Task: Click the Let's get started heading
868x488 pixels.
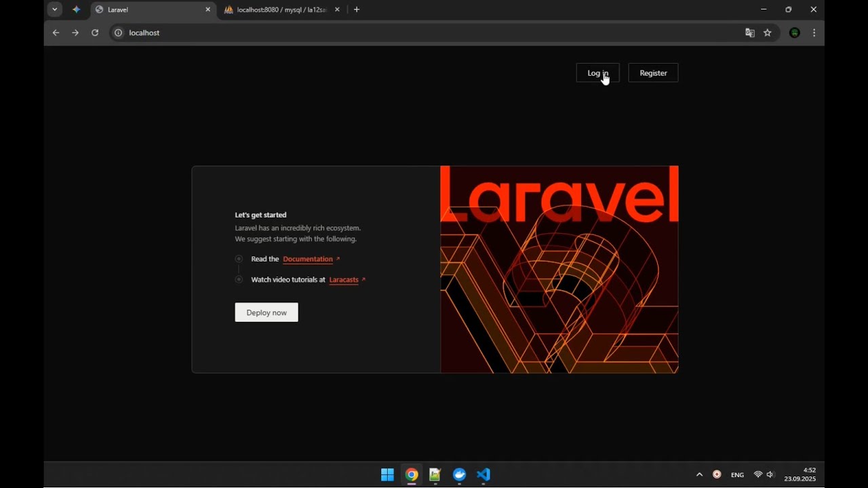Action: click(x=261, y=215)
